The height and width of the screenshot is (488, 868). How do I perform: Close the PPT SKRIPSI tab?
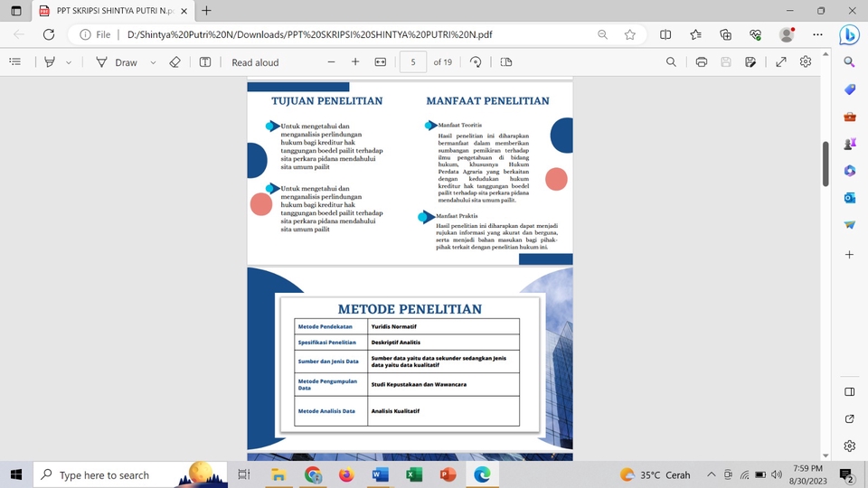[184, 11]
